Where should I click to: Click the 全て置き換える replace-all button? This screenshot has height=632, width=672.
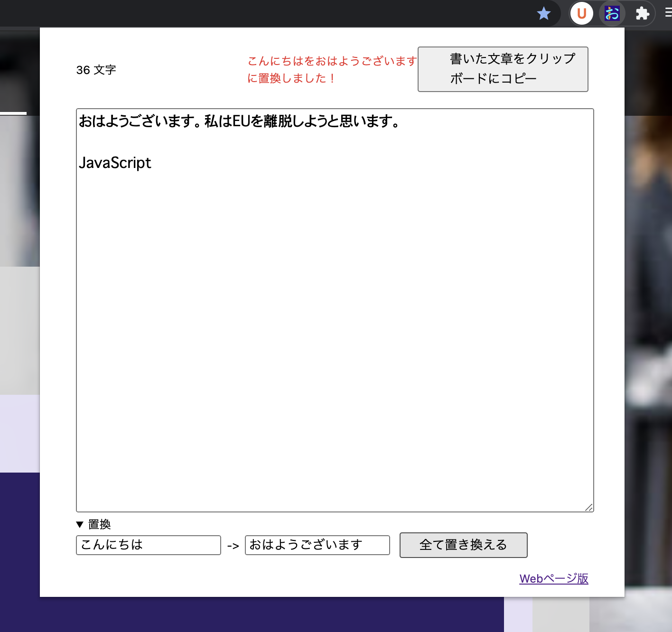click(x=464, y=545)
